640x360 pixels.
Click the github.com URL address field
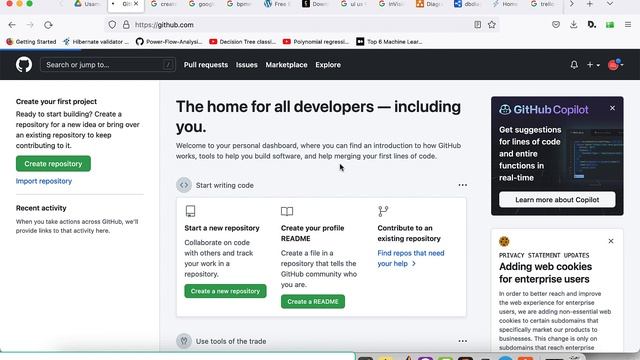click(x=302, y=25)
